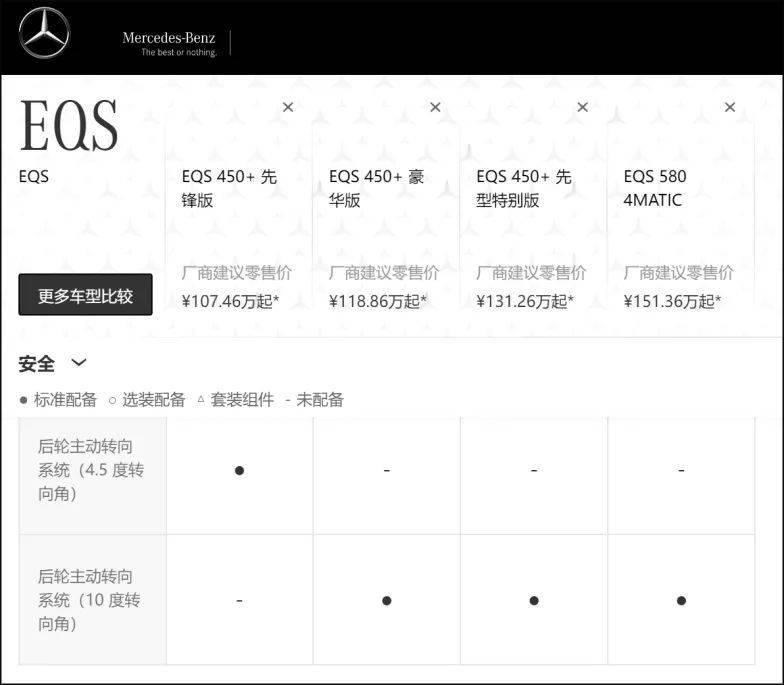Click the ¥107.46万起 price
Screen dimensions: 784x685
tap(230, 300)
